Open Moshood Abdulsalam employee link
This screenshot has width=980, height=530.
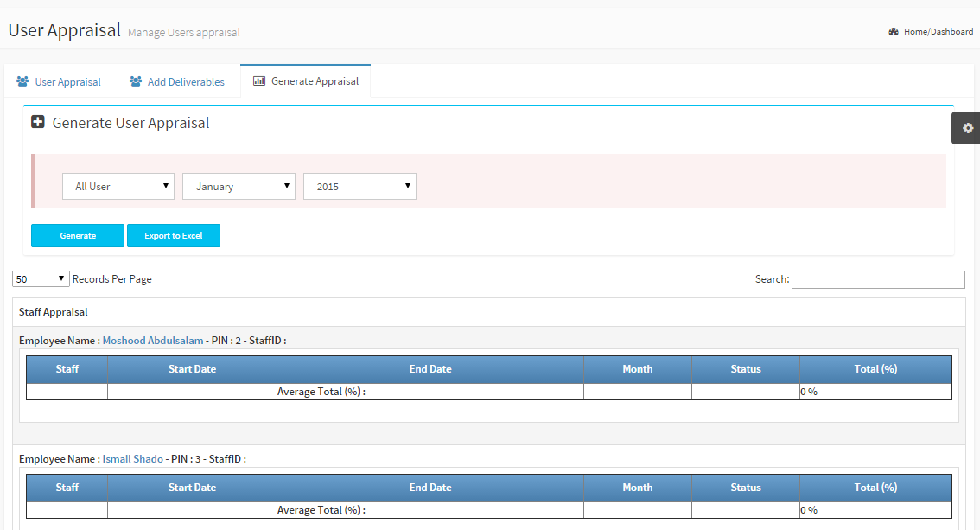tap(153, 341)
